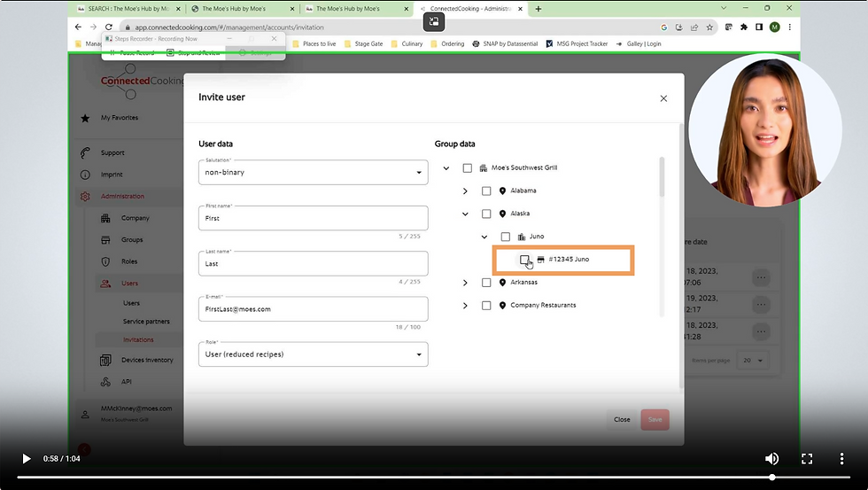The width and height of the screenshot is (868, 490).
Task: Open SNAP by Datassential bookmark
Action: click(x=505, y=43)
